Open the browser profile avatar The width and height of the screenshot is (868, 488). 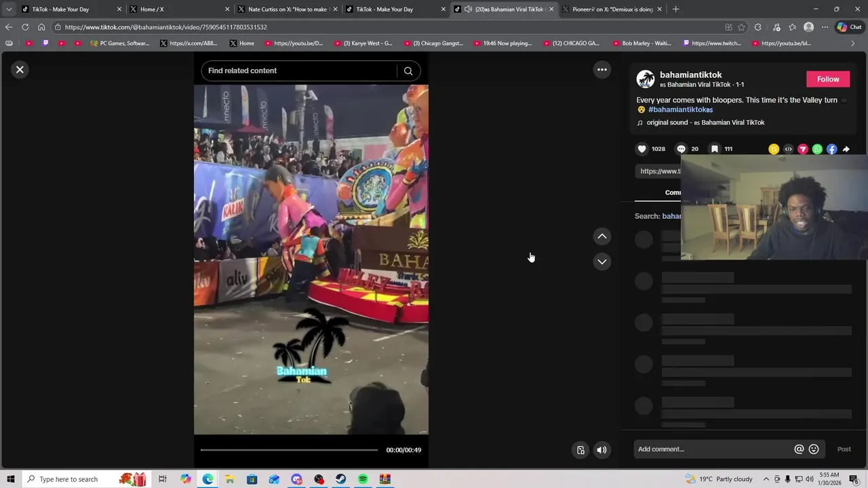808,27
